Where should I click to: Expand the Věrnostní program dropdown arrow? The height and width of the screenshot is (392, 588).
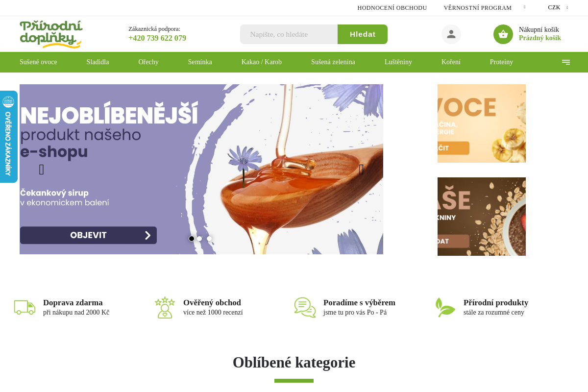(525, 7)
